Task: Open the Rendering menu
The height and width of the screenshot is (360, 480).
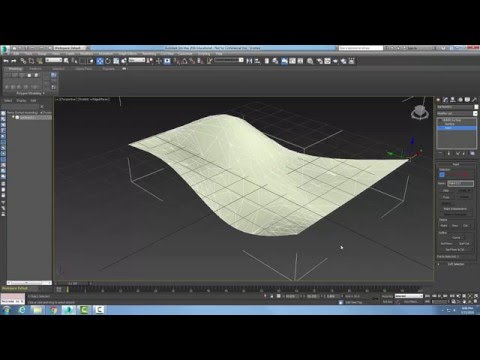Action: pos(149,53)
